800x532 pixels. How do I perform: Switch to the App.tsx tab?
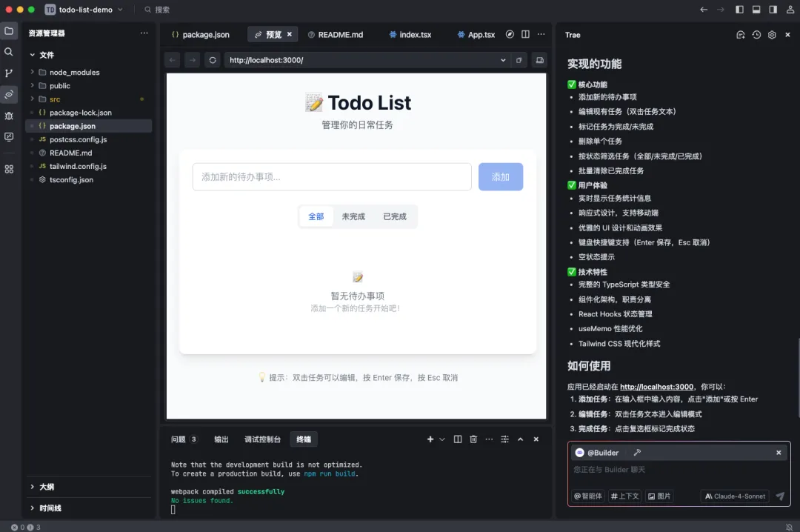pyautogui.click(x=476, y=35)
